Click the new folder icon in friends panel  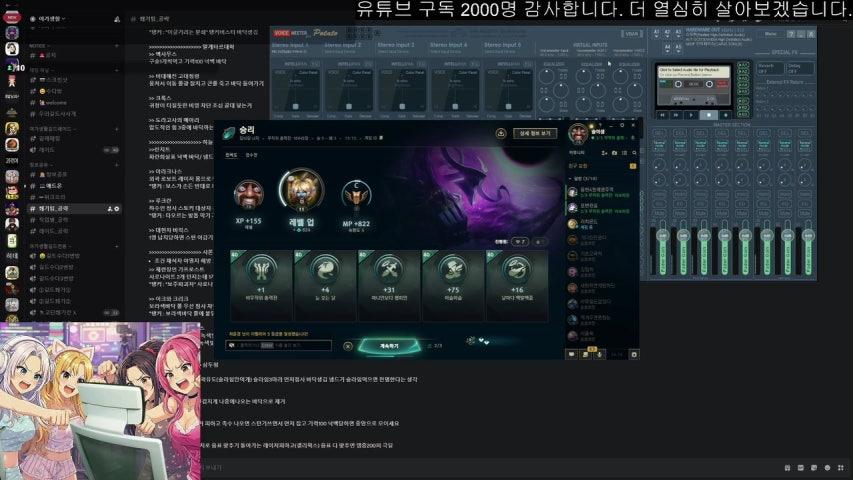[x=614, y=153]
